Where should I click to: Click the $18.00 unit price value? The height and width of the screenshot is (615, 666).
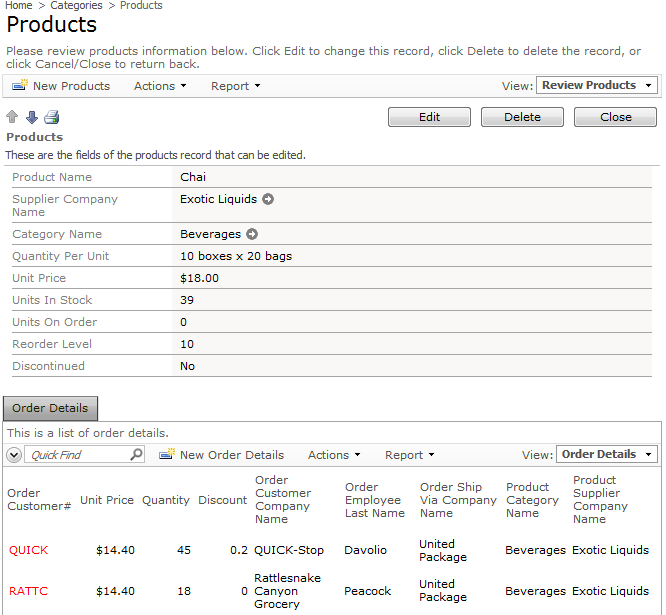coord(199,278)
